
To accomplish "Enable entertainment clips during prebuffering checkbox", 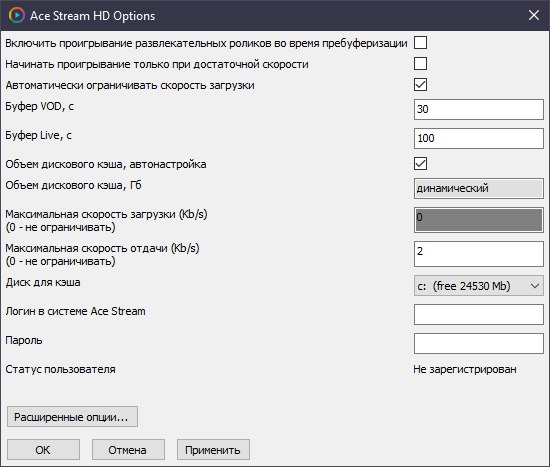I will 420,43.
